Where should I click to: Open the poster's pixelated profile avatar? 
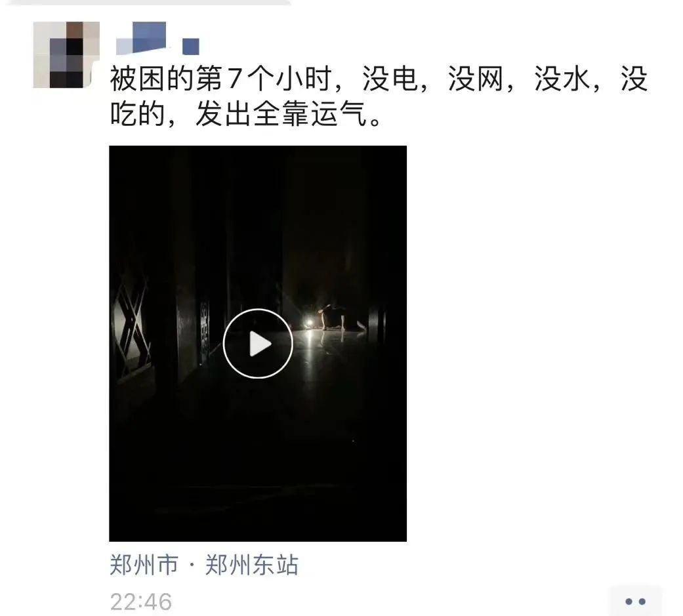[x=66, y=55]
